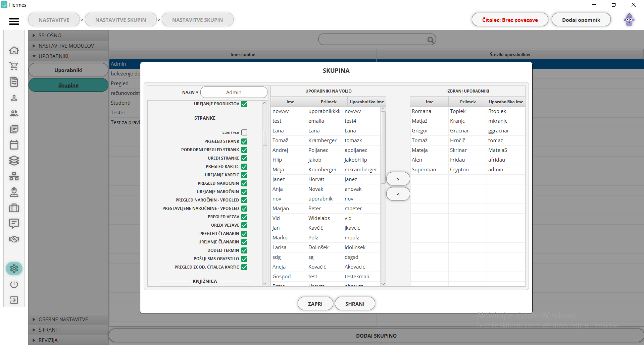Sort available users by Uporabniško ime

tap(367, 102)
